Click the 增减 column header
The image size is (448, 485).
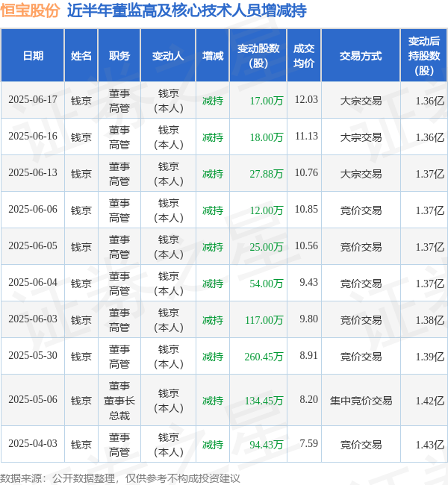213,56
